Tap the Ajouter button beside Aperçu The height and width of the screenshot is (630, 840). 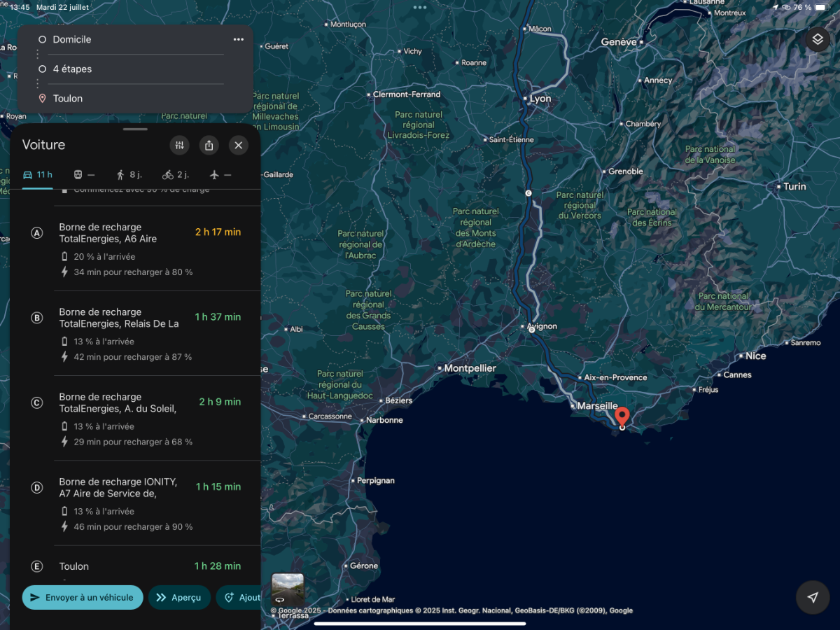coord(239,597)
